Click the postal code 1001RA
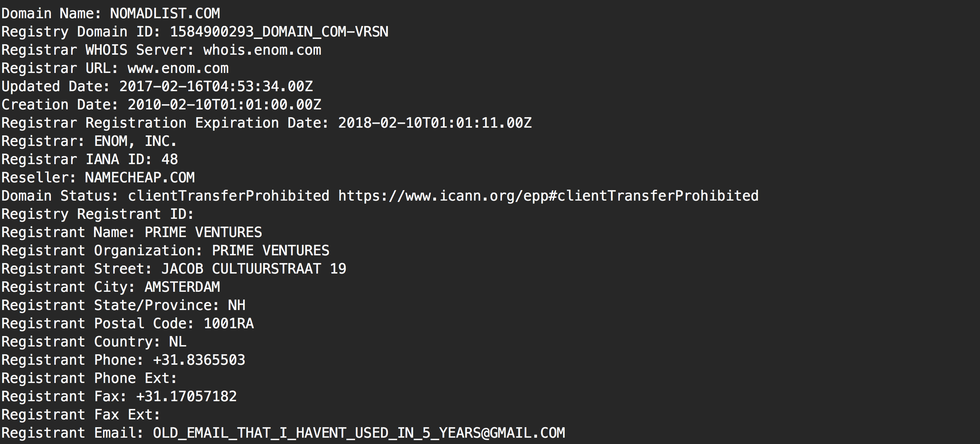Image resolution: width=980 pixels, height=444 pixels. 229,324
